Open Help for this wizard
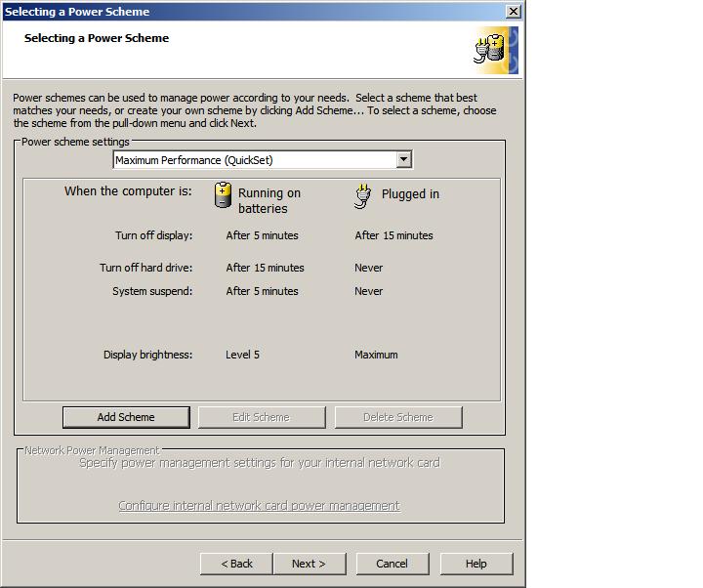Screen dimensions: 703x588 pos(476,564)
